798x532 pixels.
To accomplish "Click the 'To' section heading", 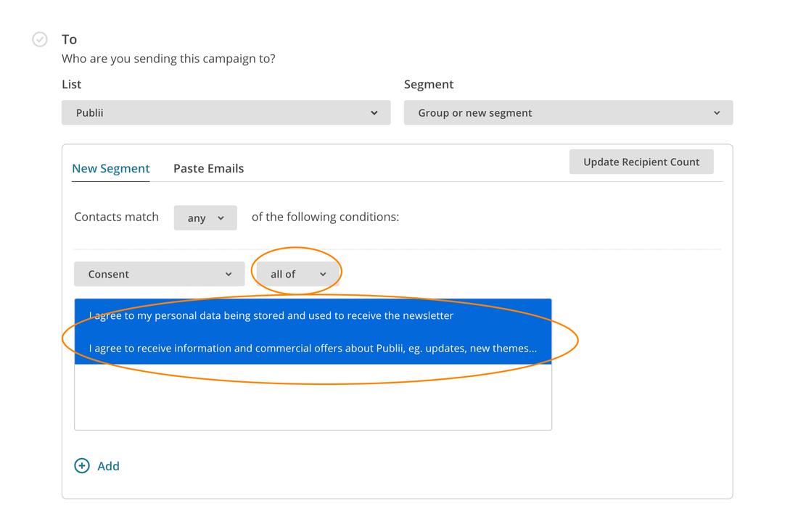I will [x=70, y=39].
